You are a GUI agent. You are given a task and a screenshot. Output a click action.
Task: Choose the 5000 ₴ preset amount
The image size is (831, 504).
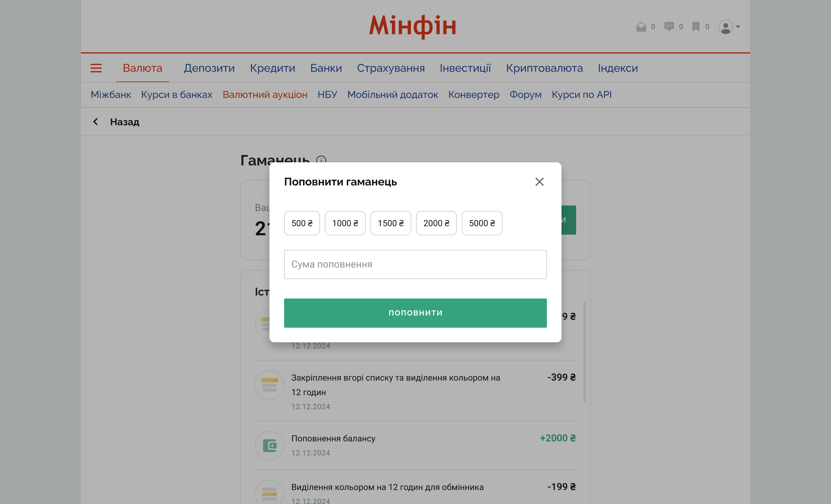pyautogui.click(x=482, y=223)
